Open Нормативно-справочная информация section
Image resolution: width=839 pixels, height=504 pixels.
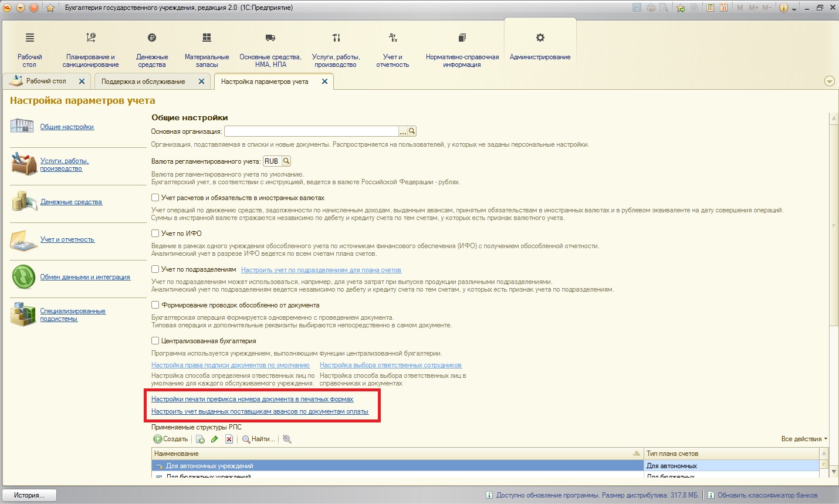click(462, 50)
